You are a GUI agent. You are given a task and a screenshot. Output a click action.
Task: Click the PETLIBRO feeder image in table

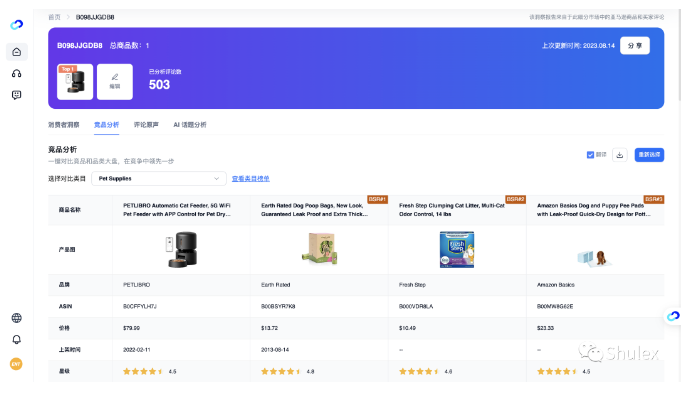pos(181,249)
